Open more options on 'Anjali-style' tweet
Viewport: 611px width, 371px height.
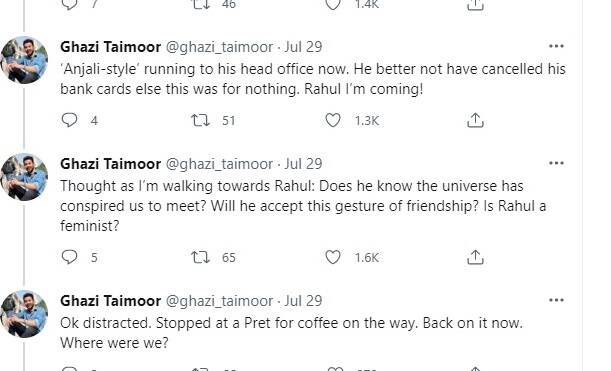click(556, 46)
